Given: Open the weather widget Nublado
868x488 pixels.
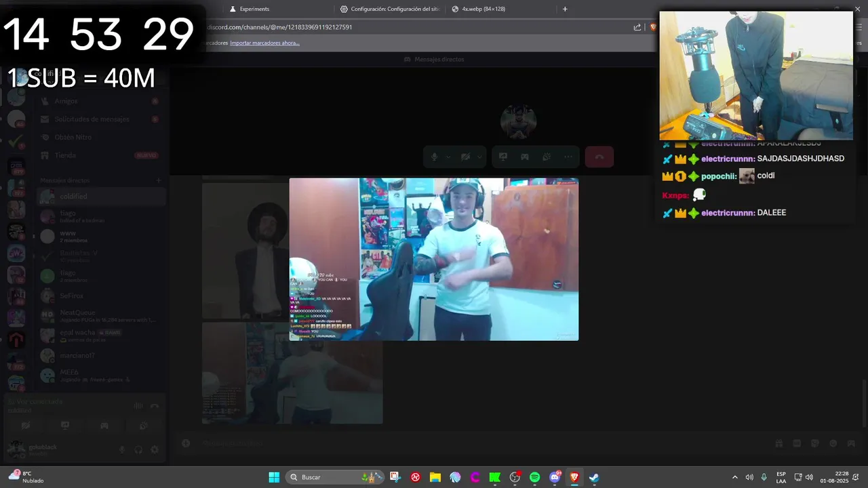Looking at the screenshot, I should point(27,477).
